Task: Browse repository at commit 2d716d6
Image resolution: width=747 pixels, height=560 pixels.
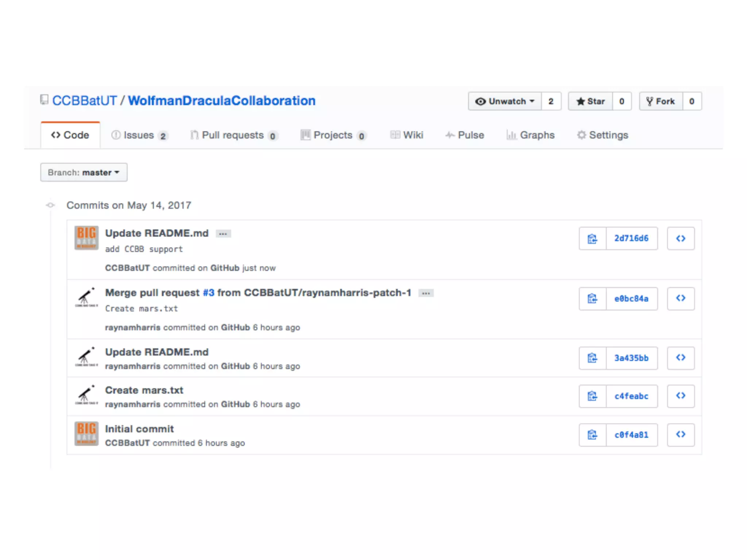Action: pyautogui.click(x=681, y=239)
